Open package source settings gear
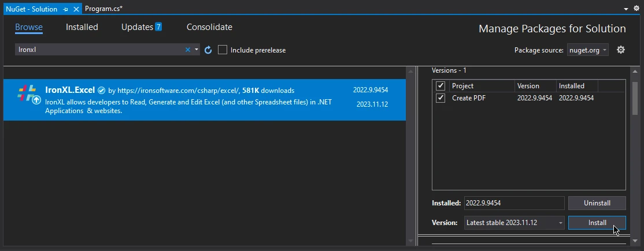This screenshot has width=644, height=251. tap(621, 50)
